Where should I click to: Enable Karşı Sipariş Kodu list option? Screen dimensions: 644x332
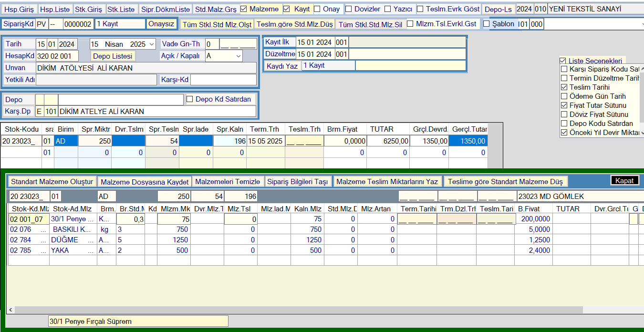click(564, 69)
